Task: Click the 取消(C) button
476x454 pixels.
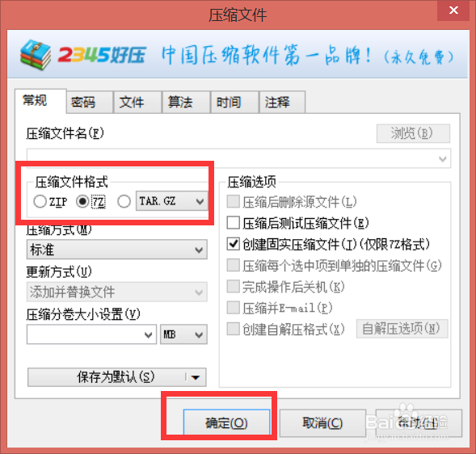Action: tap(322, 422)
